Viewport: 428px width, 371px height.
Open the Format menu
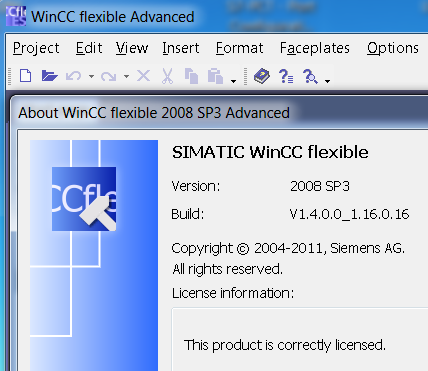point(239,48)
